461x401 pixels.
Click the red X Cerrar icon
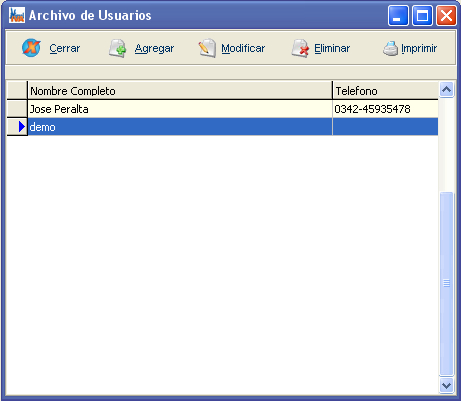click(x=31, y=48)
